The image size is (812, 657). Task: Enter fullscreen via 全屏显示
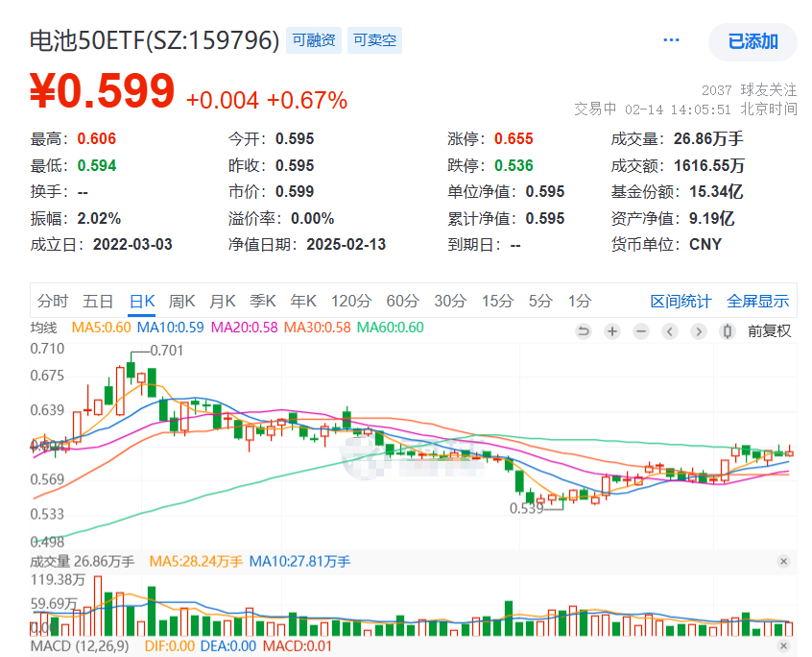(x=757, y=301)
